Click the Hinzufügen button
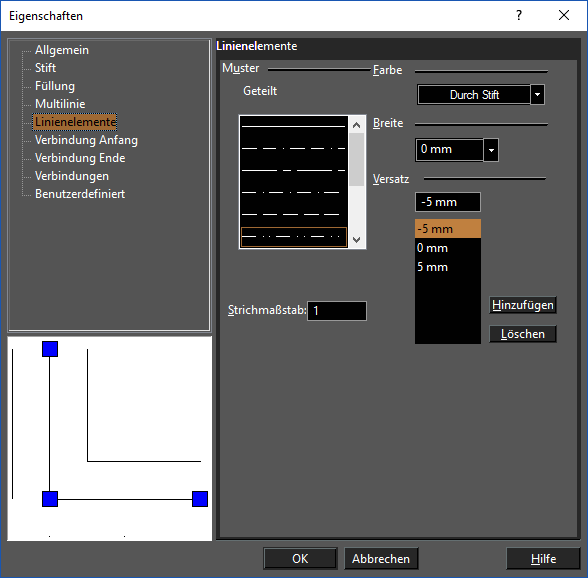Viewport: 588px width, 578px height. (523, 305)
